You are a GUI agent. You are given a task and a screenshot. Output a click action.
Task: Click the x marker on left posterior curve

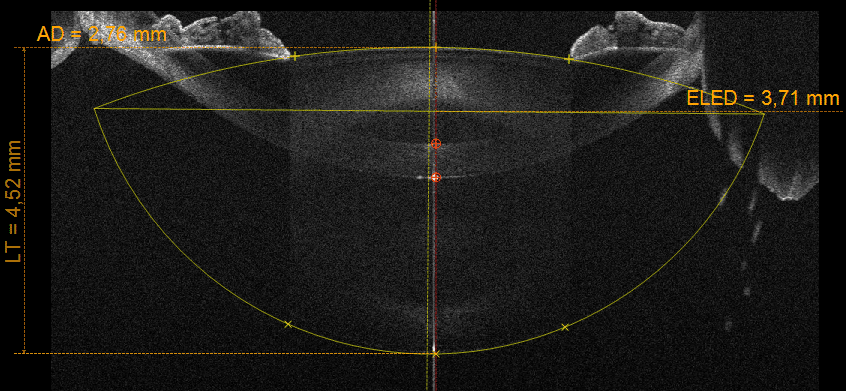click(288, 324)
